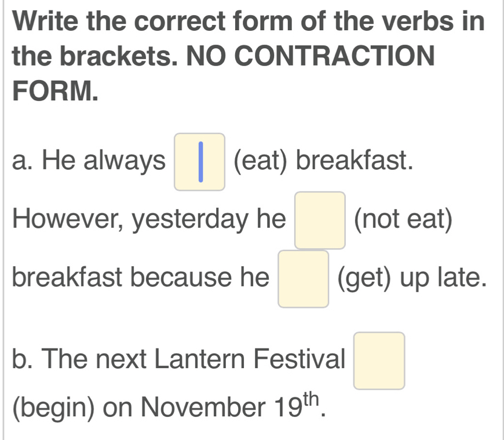This screenshot has width=504, height=440.
Task: Click the word "(eat)" in brackets
Action: tap(261, 161)
